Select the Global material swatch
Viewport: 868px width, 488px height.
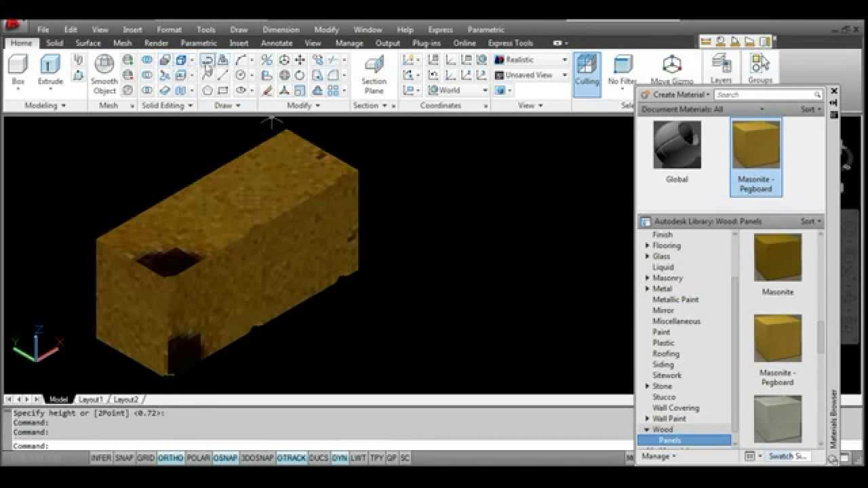point(677,146)
